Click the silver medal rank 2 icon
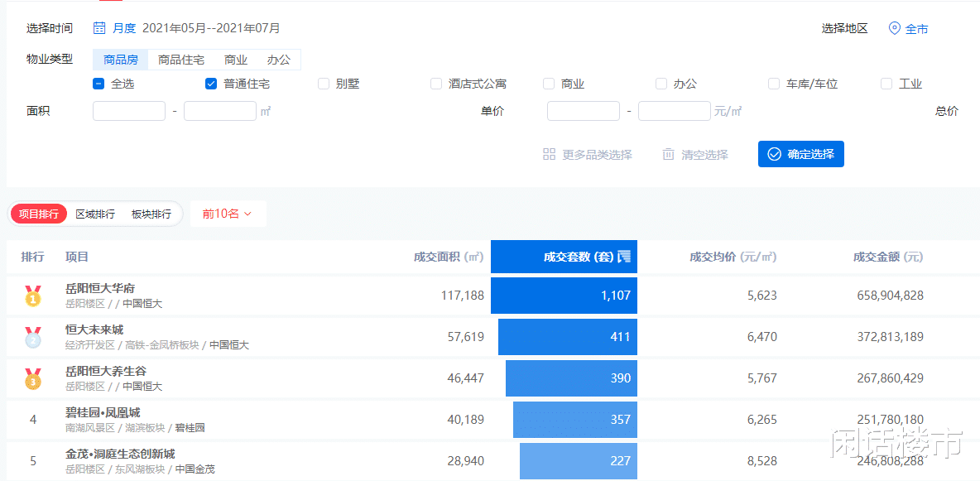The height and width of the screenshot is (481, 980). point(32,337)
